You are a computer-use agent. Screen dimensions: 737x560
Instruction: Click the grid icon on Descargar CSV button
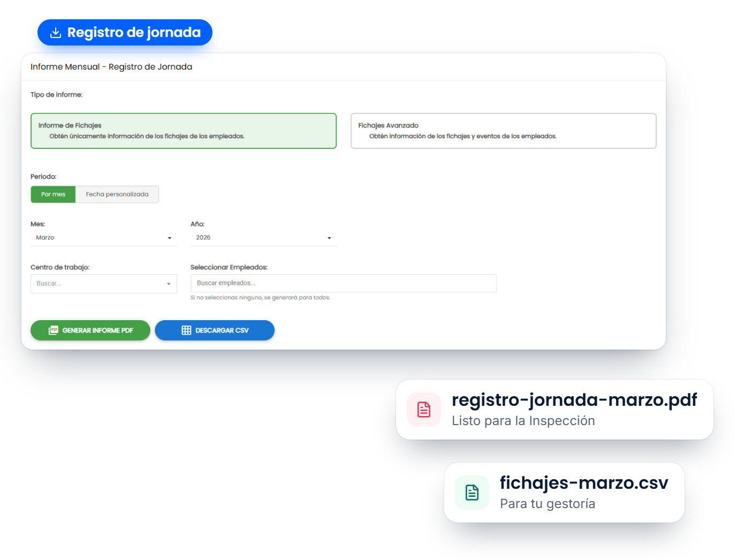click(186, 330)
